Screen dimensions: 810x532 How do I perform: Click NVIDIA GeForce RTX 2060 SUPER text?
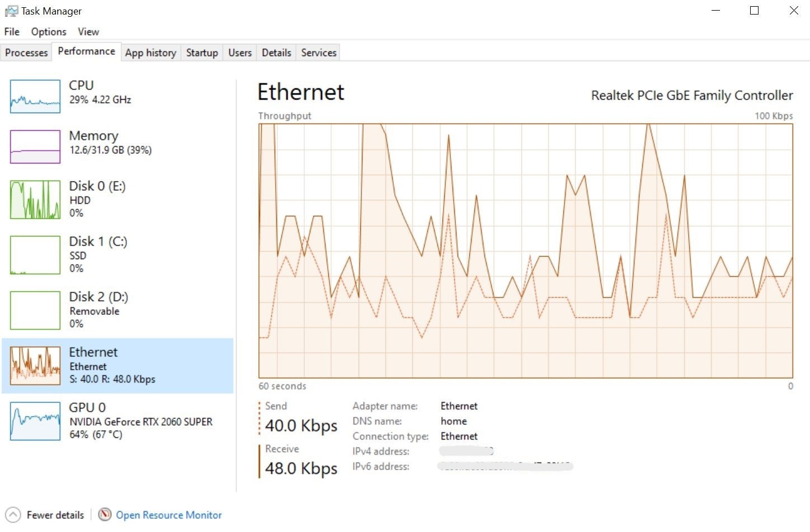click(141, 422)
